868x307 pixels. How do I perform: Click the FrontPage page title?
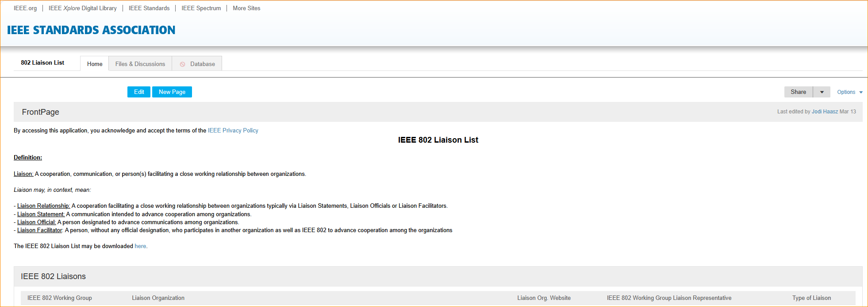click(x=41, y=112)
